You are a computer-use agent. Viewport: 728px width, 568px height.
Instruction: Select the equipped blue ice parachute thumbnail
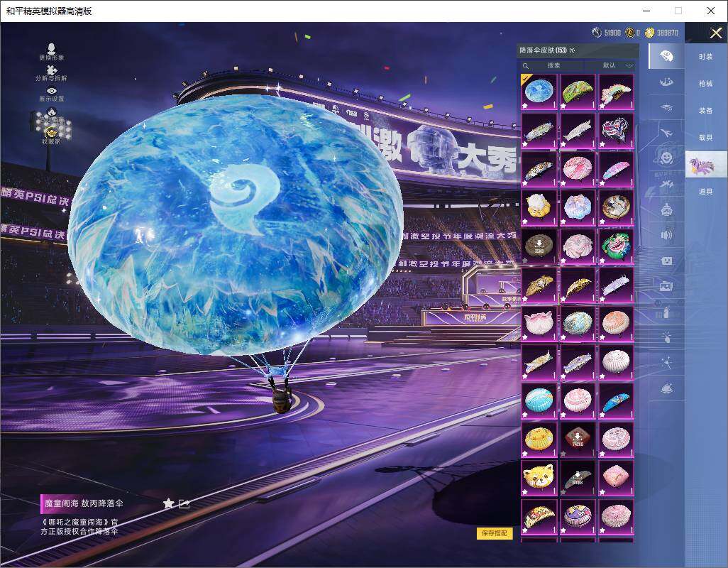pos(539,92)
